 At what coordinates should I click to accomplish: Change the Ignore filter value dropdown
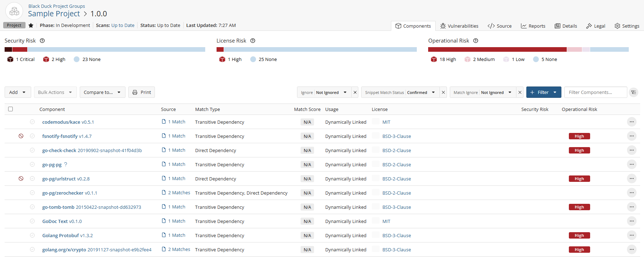[332, 92]
